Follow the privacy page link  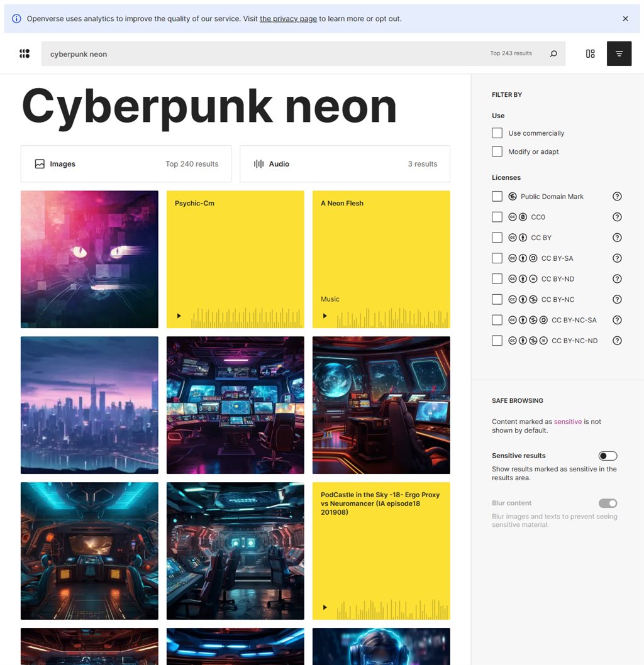[288, 19]
